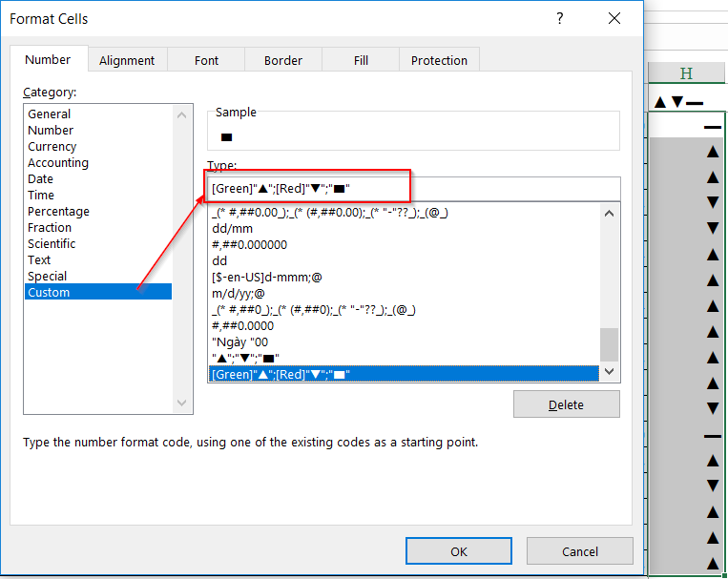
Task: Click the Cancel button
Action: (x=580, y=551)
